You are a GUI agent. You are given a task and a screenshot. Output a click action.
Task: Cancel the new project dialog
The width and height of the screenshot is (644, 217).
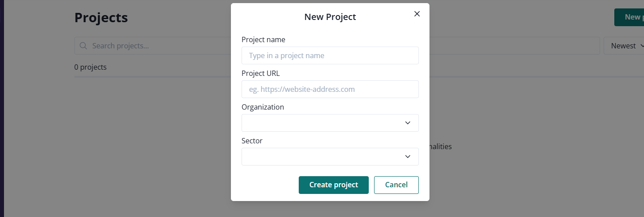point(396,185)
